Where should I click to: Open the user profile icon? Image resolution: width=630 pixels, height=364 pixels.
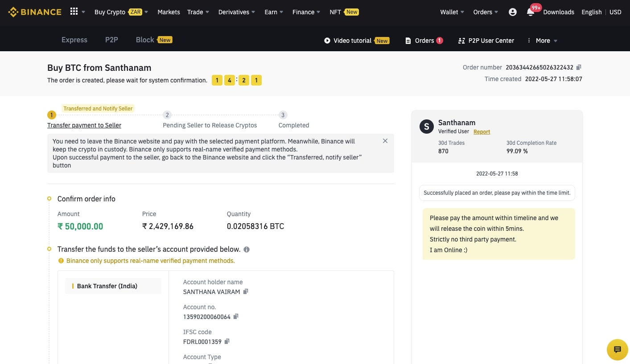tap(513, 12)
